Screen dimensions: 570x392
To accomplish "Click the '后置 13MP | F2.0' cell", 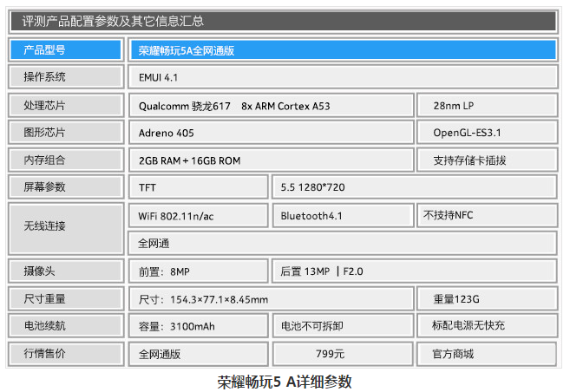I will [415, 271].
